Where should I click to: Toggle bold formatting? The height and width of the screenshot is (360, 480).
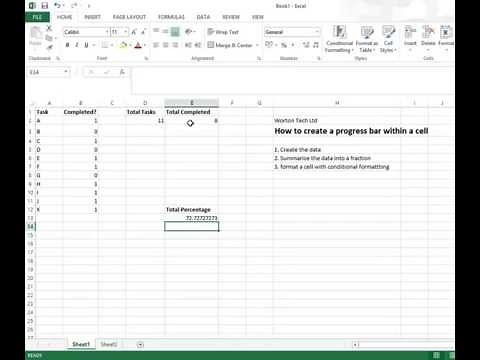point(67,45)
